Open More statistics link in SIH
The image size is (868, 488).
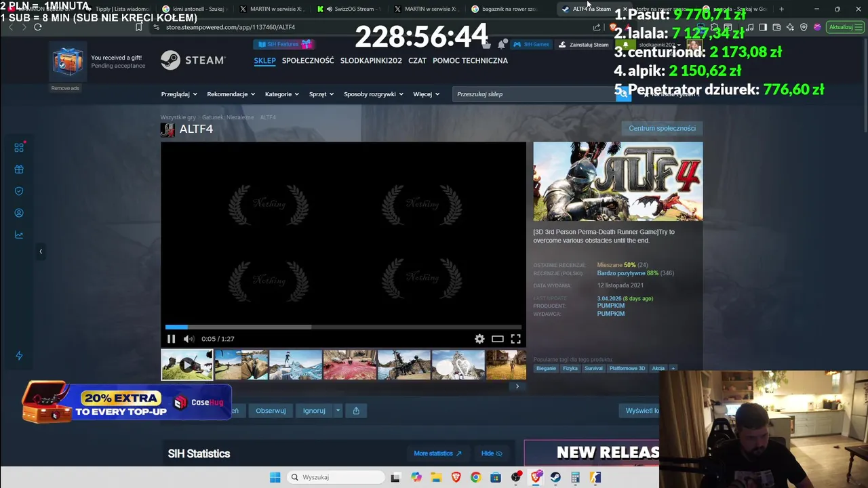pyautogui.click(x=437, y=453)
